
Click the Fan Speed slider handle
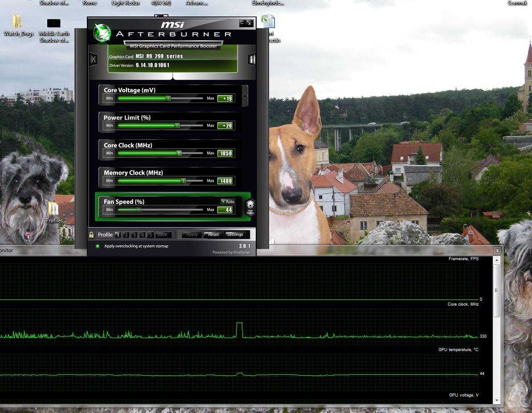(x=139, y=210)
